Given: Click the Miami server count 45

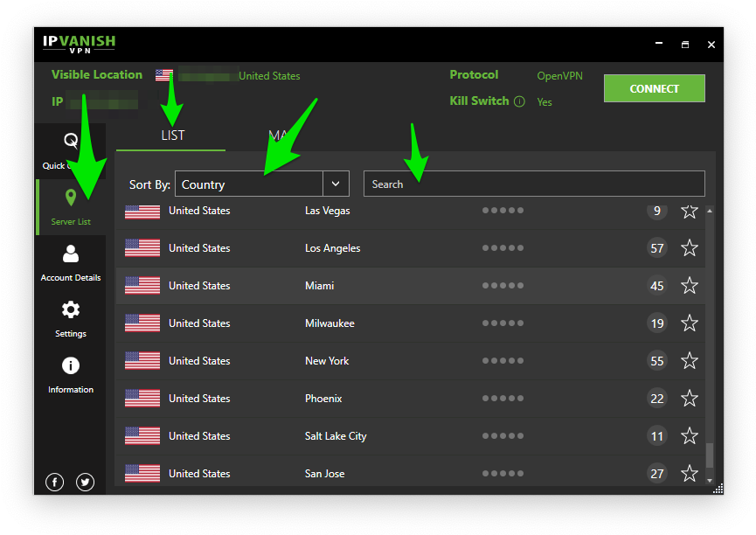Looking at the screenshot, I should tap(657, 286).
